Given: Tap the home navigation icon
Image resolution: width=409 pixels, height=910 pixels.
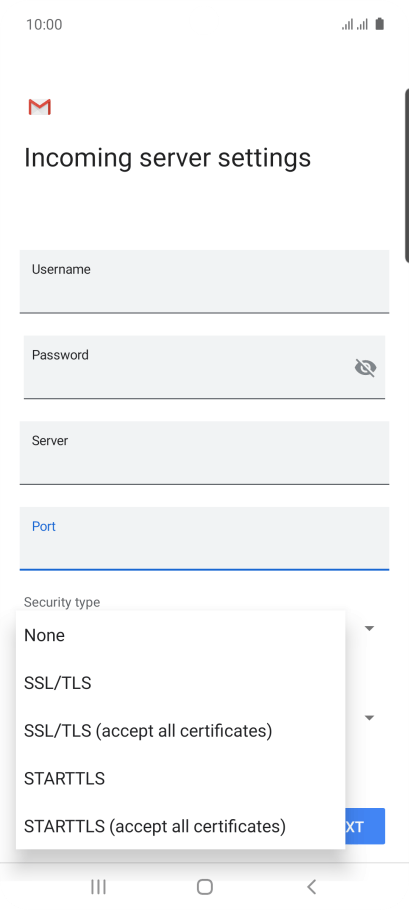Looking at the screenshot, I should [x=205, y=886].
